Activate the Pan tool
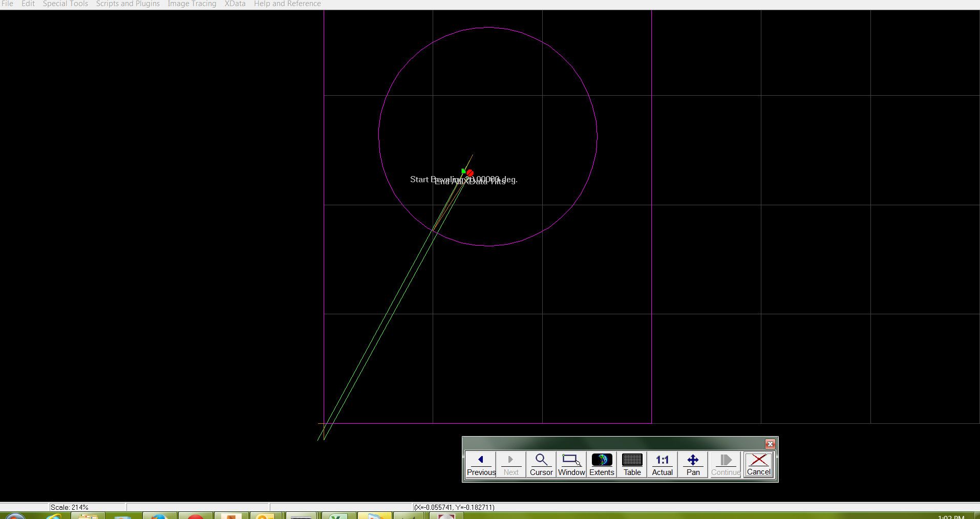Image resolution: width=980 pixels, height=519 pixels. 692,464
